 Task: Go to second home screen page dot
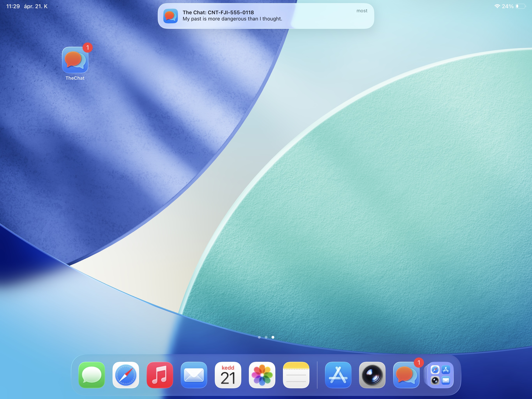pos(266,337)
